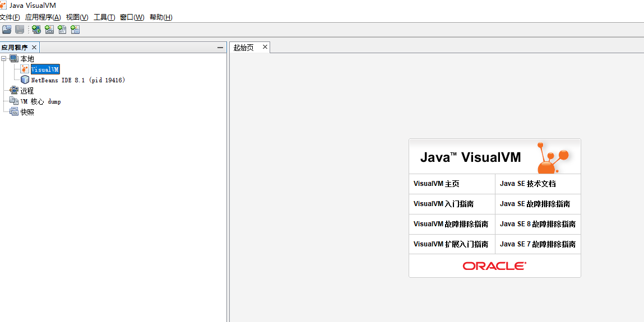Minimize the 应用程序 panel
Image resolution: width=644 pixels, height=322 pixels.
(220, 48)
